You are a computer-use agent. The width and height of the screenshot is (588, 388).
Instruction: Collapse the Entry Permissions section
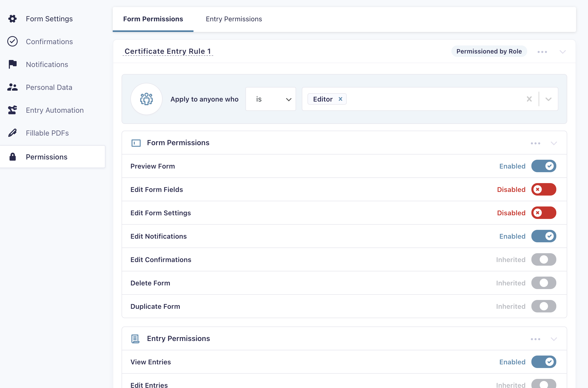point(554,339)
